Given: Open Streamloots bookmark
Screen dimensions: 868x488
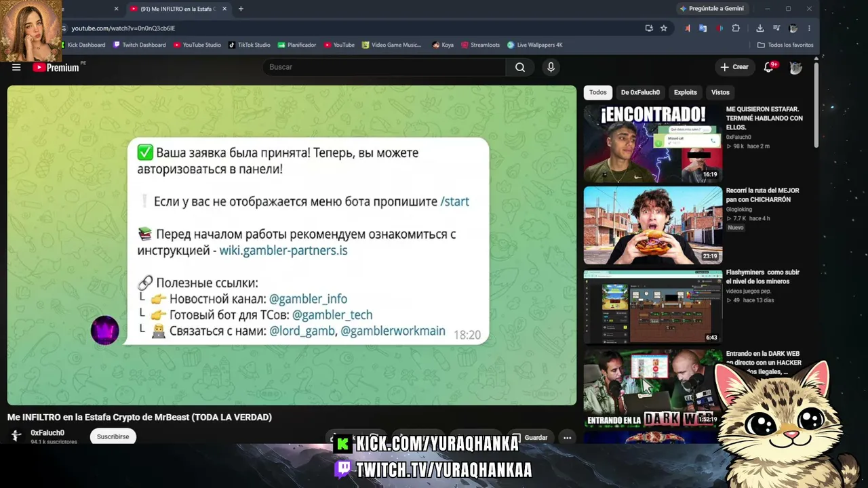Looking at the screenshot, I should coord(480,45).
